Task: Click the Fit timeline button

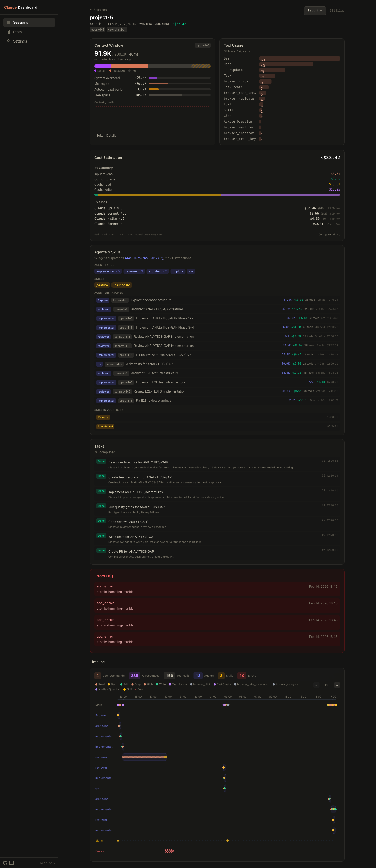Action: pos(326,685)
